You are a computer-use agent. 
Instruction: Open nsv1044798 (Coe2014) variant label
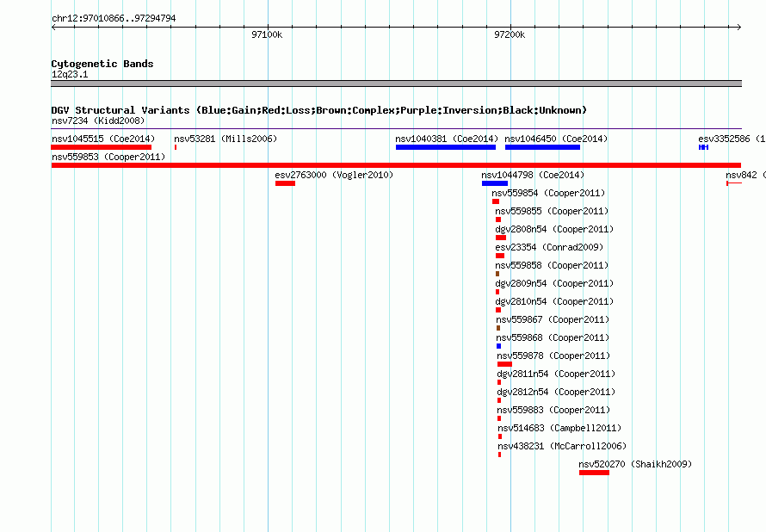533,175
